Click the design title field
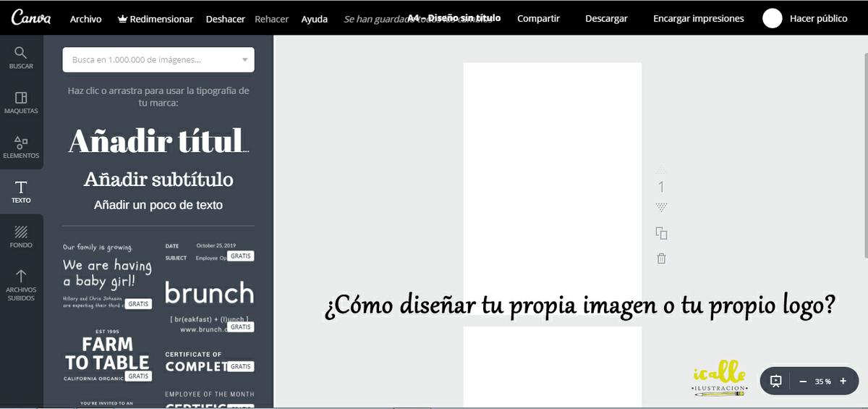The image size is (868, 409). pos(454,17)
